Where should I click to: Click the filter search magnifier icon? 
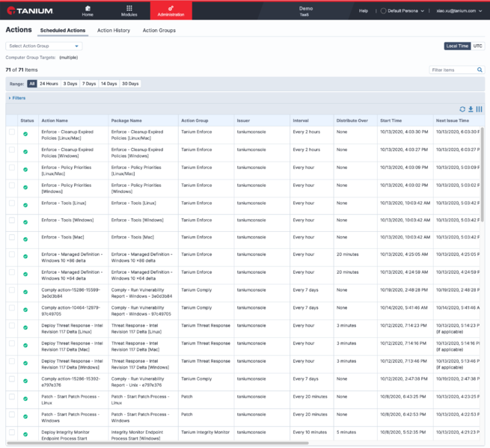tap(480, 70)
